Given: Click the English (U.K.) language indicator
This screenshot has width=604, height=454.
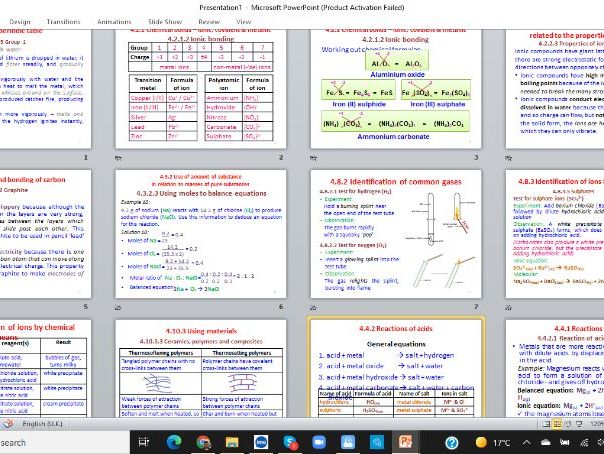Looking at the screenshot, I should pos(44,423).
